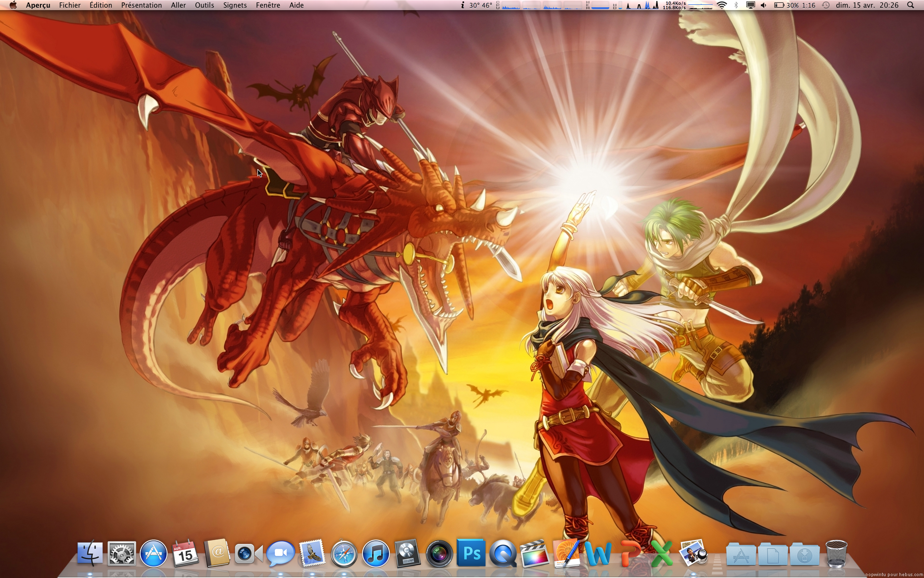Launch System Preferences gear icon
This screenshot has height=578, width=924.
(x=122, y=553)
